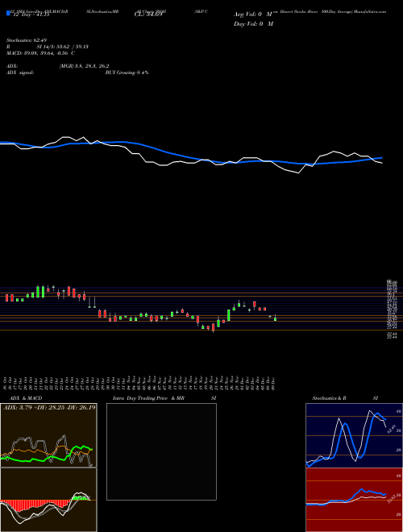Viewport: 403px width, 532px height.
Task: Click the '(MGR) 3.8, 28.3, 26.2' values
Action: (84, 66)
